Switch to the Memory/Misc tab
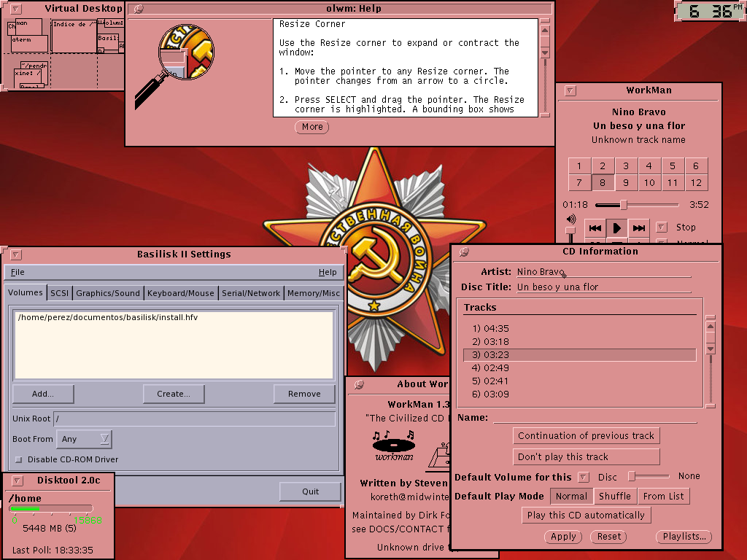 point(314,293)
